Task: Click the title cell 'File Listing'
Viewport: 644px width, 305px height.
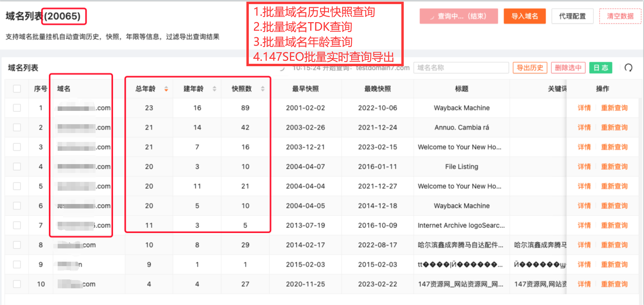Action: tap(462, 166)
